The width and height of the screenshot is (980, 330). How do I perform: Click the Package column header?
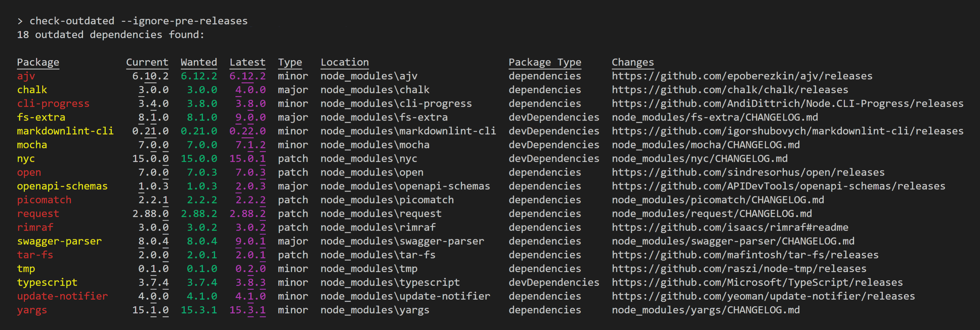coord(38,62)
